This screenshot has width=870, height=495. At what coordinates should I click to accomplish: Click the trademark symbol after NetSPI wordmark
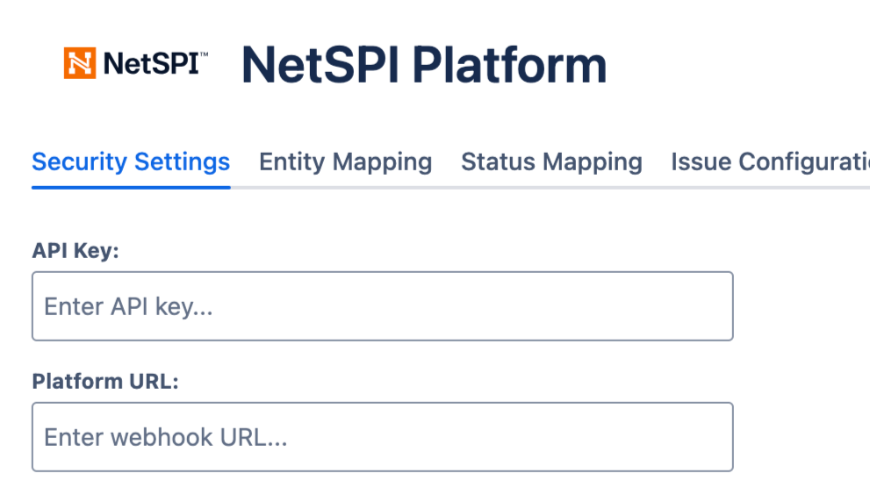point(204,56)
